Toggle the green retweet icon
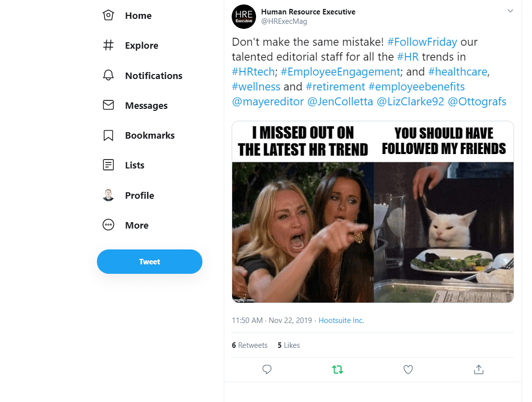The image size is (532, 402). [338, 369]
